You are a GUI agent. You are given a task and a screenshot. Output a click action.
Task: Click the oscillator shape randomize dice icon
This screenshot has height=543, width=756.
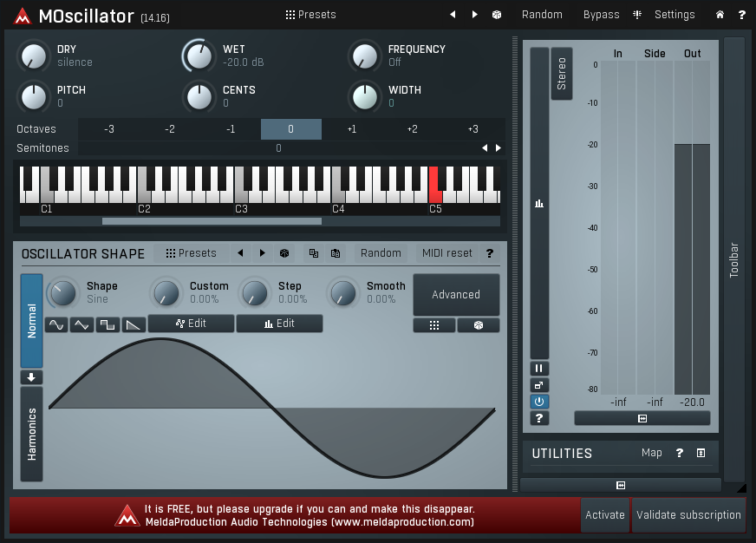(283, 253)
